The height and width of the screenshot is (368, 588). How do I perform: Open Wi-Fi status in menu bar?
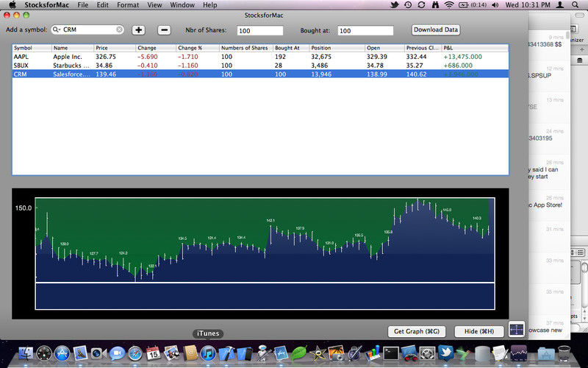(449, 5)
